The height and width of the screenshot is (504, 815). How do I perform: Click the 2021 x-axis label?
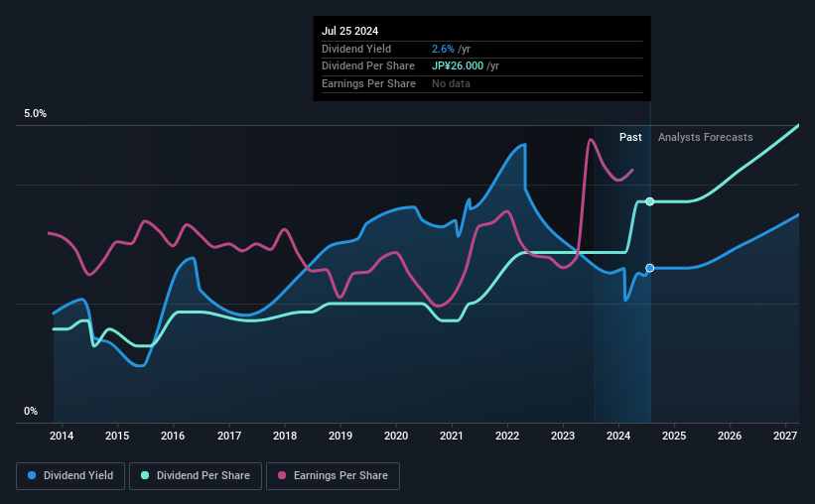click(x=451, y=436)
